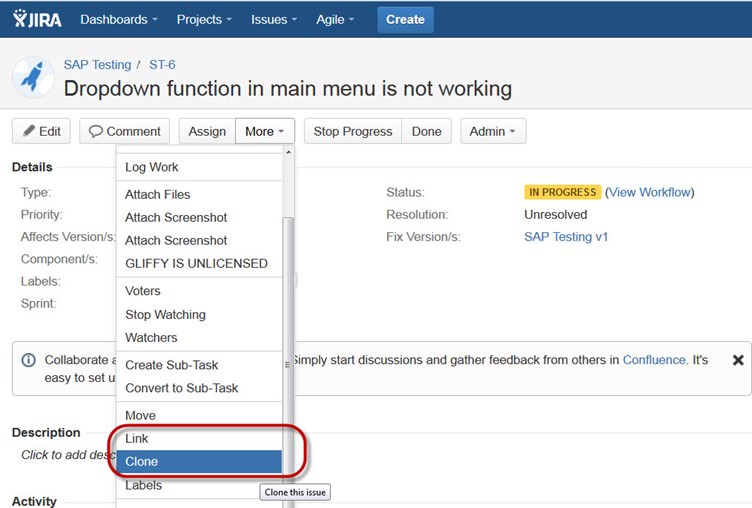Viewport: 752px width, 508px height.
Task: Follow the SAP Testing v1 version link
Action: pyautogui.click(x=566, y=237)
